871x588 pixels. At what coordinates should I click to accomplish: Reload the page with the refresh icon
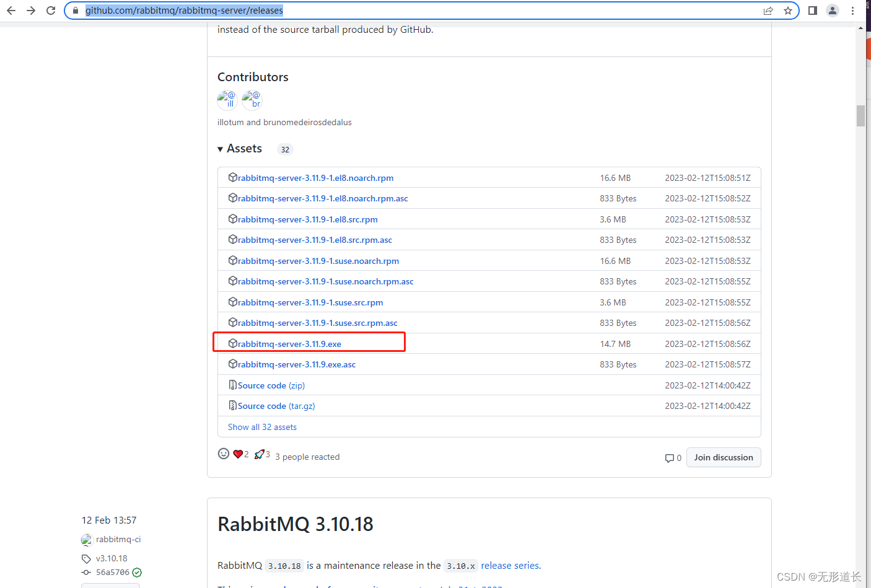point(51,11)
